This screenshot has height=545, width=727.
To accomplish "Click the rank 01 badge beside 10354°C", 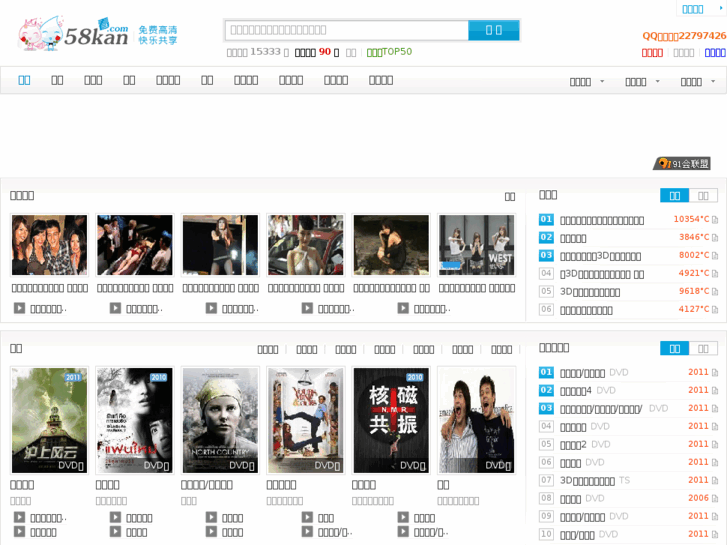I will coord(546,219).
